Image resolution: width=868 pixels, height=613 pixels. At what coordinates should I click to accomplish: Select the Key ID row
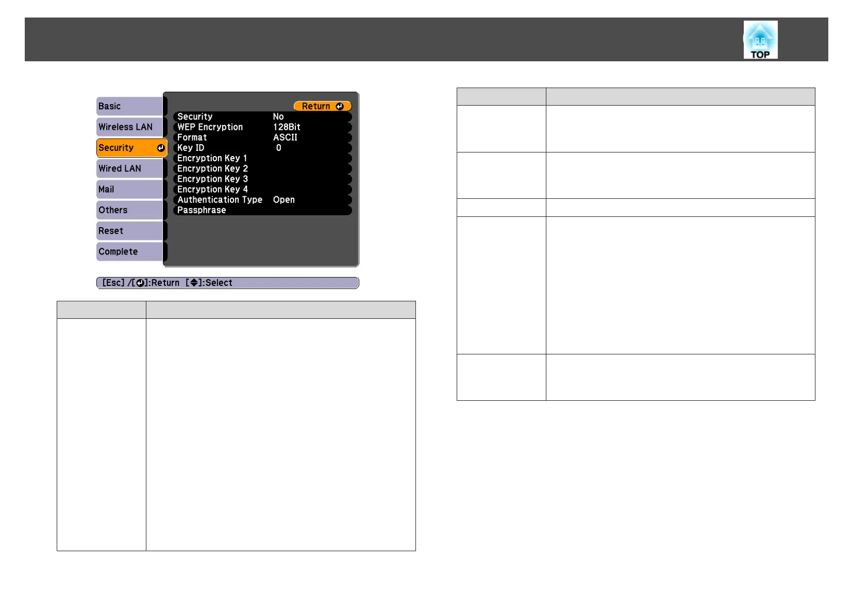click(x=262, y=148)
